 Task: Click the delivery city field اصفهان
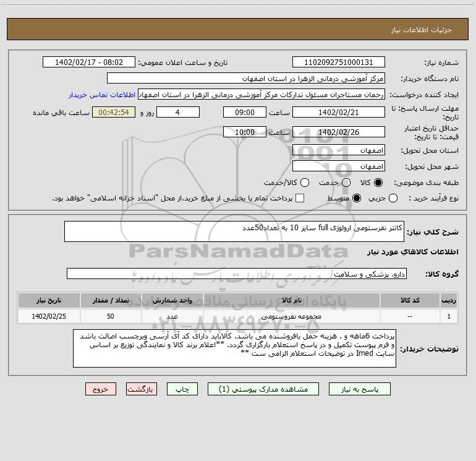pos(339,166)
